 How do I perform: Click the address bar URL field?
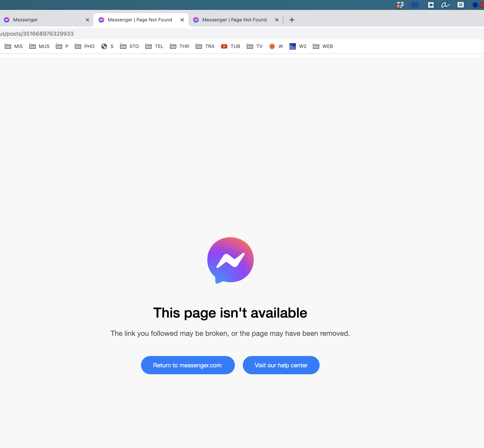[x=242, y=34]
